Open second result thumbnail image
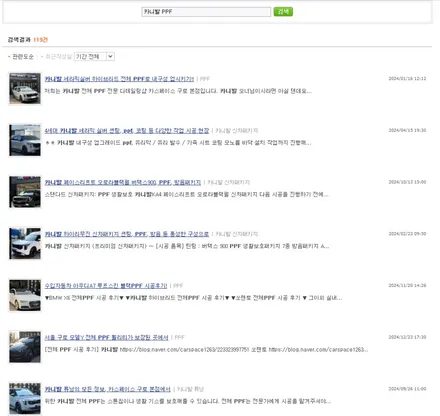This screenshot has height=416, width=440. pos(25,140)
